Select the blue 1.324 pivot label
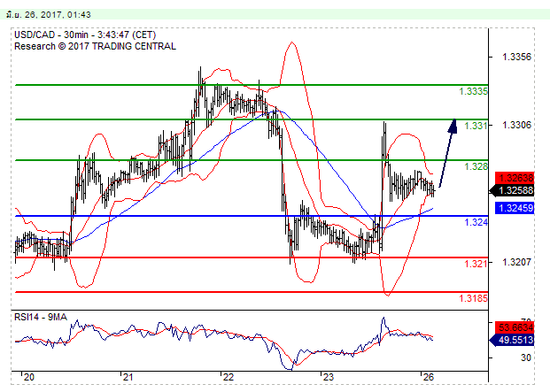 click(x=476, y=222)
